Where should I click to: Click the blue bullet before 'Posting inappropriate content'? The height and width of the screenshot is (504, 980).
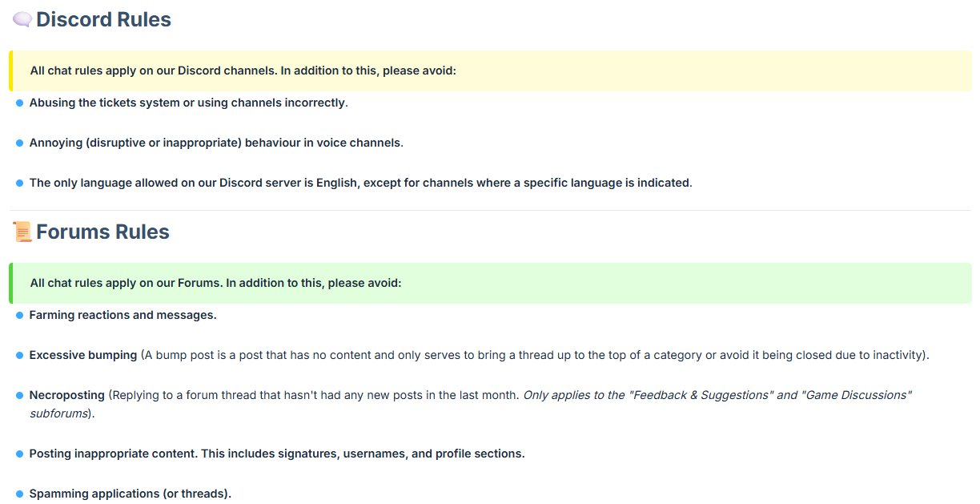19,454
